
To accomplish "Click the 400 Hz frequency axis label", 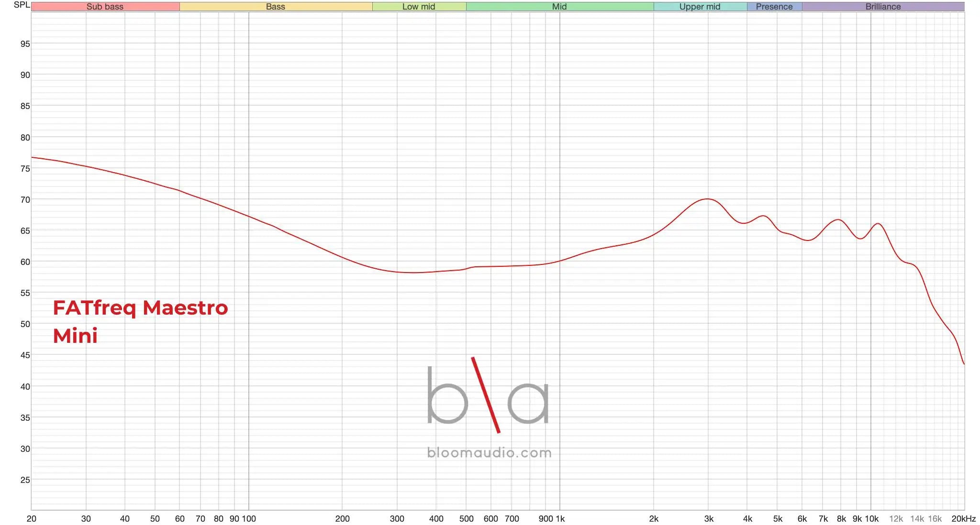I will tap(436, 519).
